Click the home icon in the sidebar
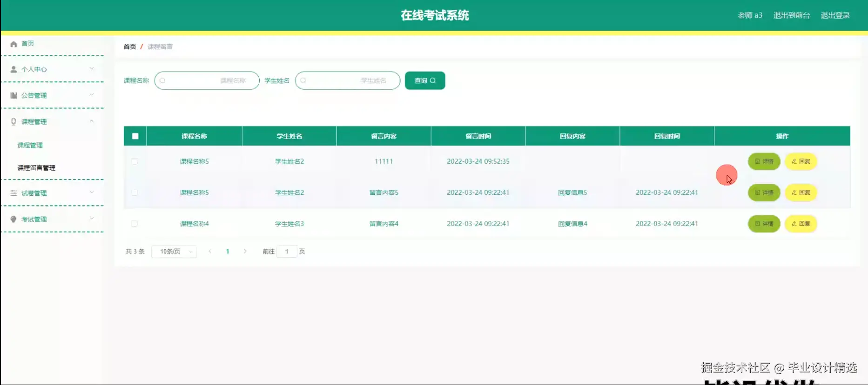 tap(13, 44)
